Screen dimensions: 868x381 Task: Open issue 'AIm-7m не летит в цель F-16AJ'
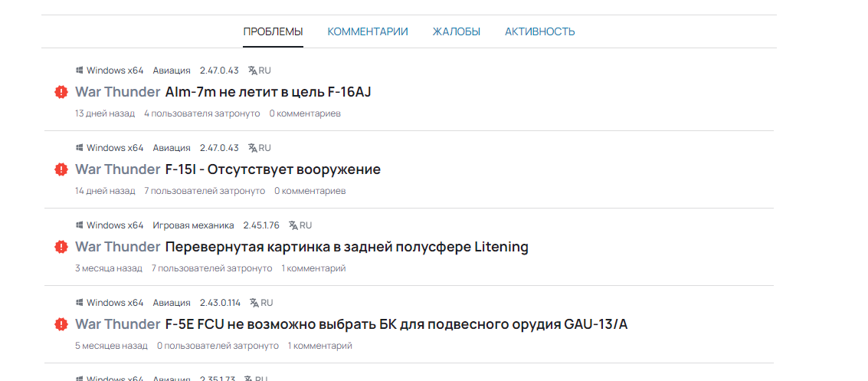pos(268,92)
